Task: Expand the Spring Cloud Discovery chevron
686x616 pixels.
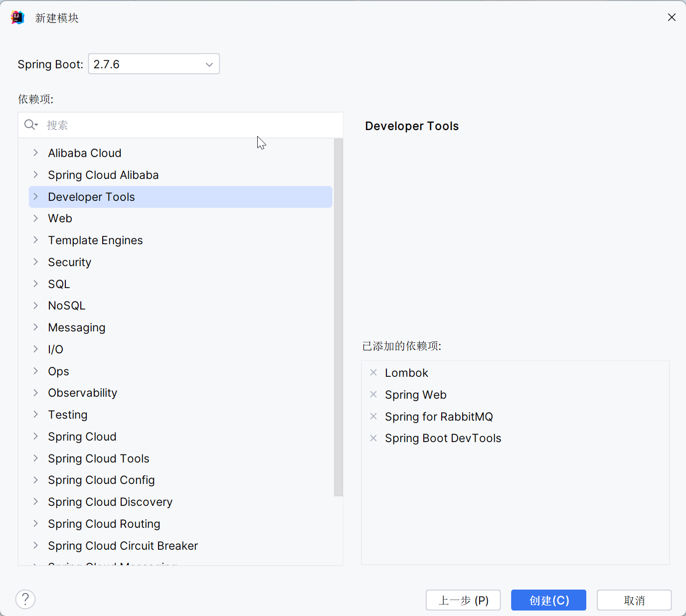Action: point(35,501)
